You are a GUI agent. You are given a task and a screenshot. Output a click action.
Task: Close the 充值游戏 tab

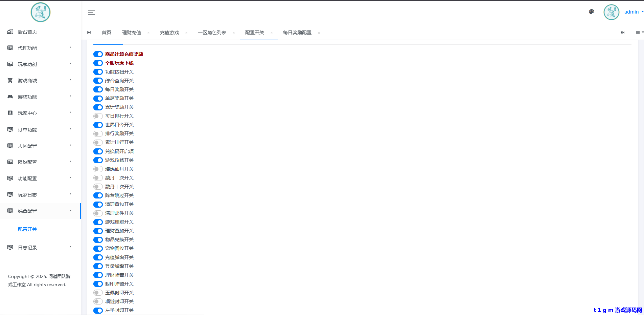coord(186,33)
